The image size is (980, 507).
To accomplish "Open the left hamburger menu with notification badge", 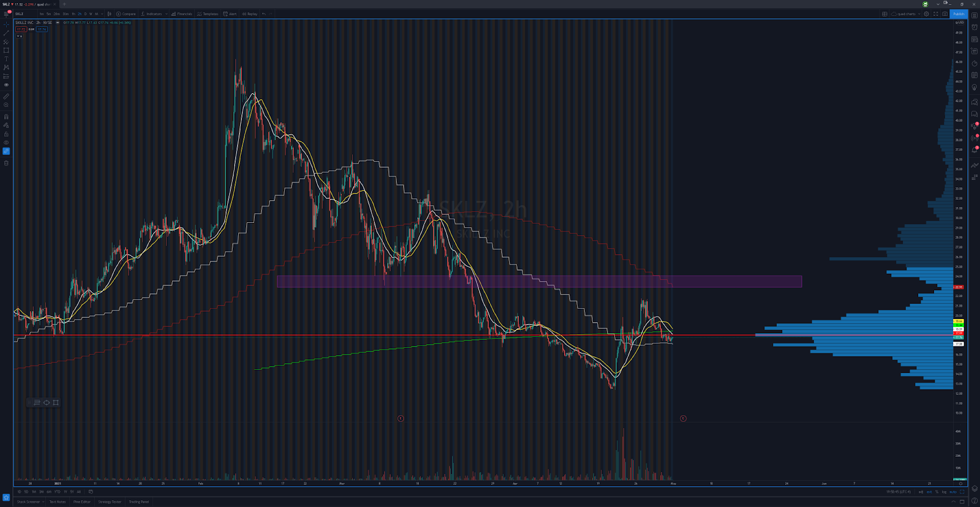I will click(x=7, y=13).
